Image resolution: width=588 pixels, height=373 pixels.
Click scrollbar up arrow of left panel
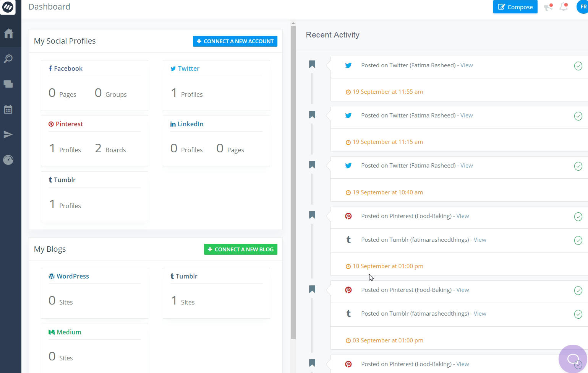pyautogui.click(x=293, y=23)
